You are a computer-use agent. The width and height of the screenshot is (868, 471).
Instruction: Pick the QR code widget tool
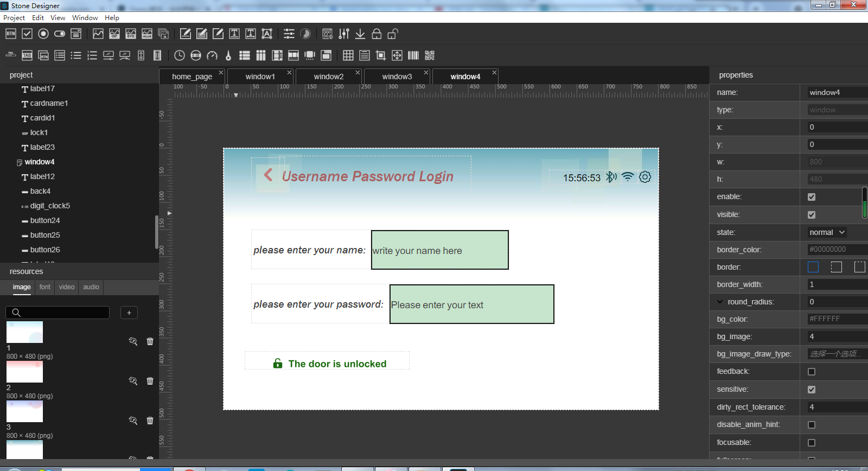pyautogui.click(x=430, y=55)
